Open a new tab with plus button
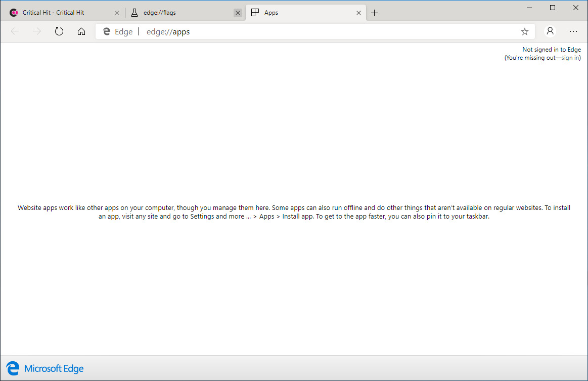This screenshot has width=588, height=381. [374, 13]
